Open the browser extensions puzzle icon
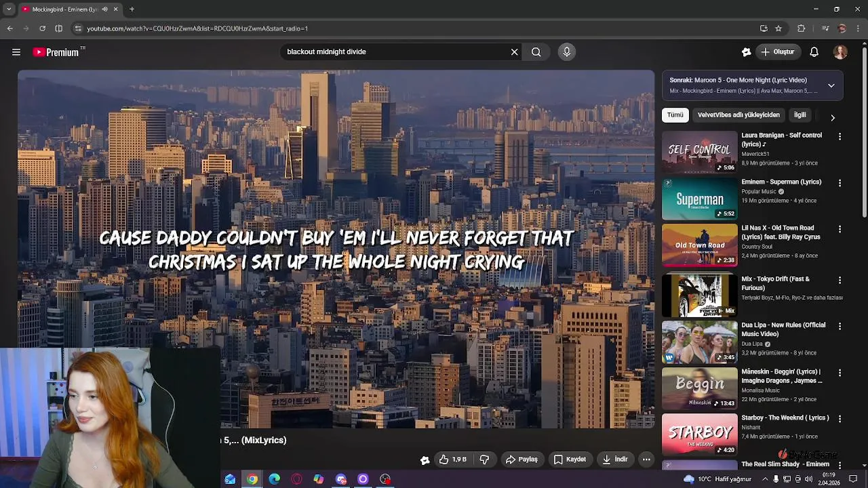The image size is (868, 488). (802, 28)
